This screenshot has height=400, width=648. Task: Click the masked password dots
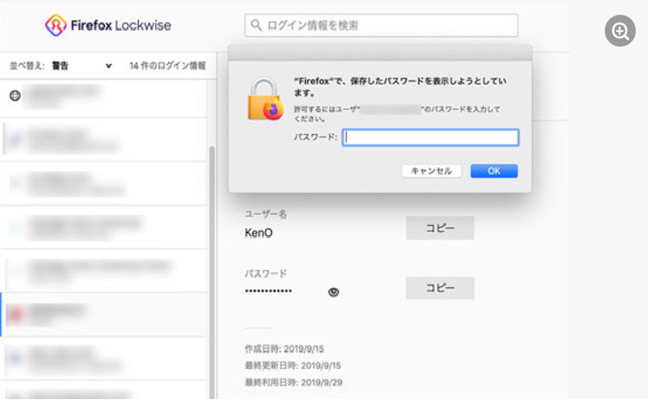[268, 291]
